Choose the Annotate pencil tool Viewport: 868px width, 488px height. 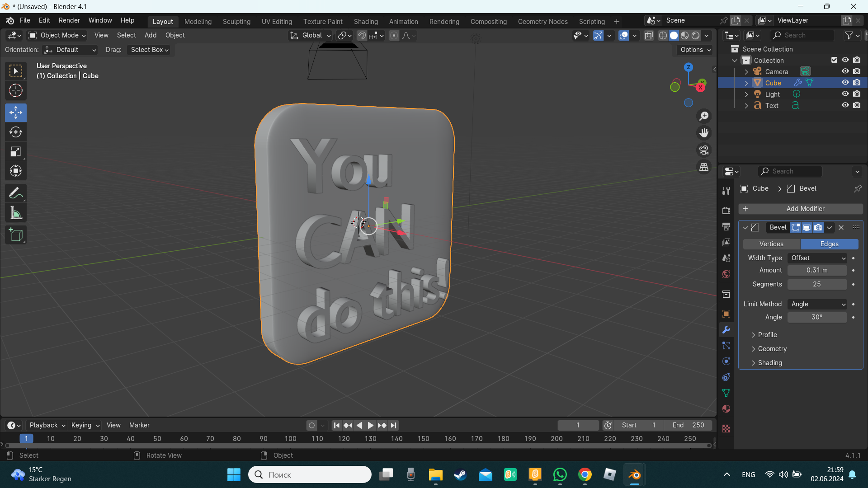(x=16, y=193)
